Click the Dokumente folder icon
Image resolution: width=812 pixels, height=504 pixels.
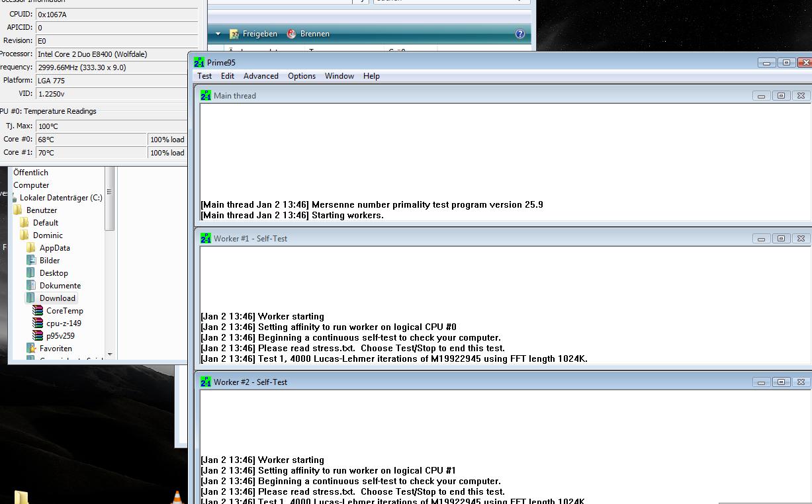point(31,285)
